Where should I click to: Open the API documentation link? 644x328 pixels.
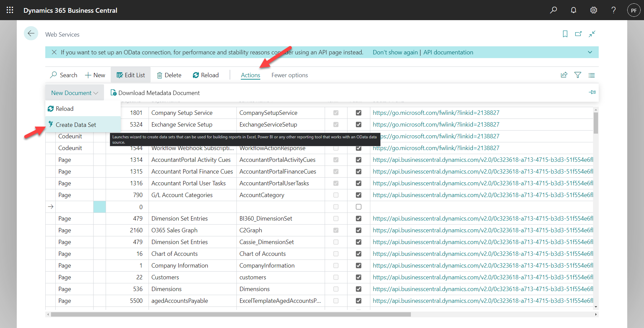pos(448,52)
